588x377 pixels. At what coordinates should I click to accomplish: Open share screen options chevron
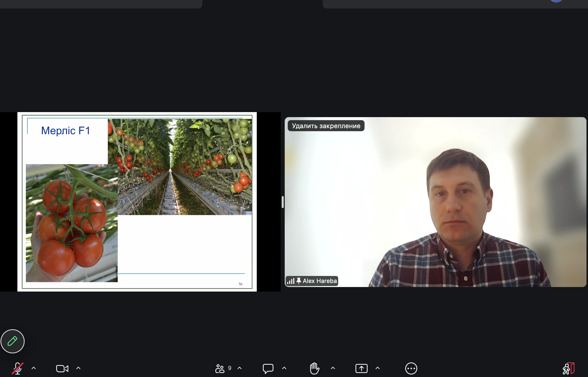coord(378,368)
